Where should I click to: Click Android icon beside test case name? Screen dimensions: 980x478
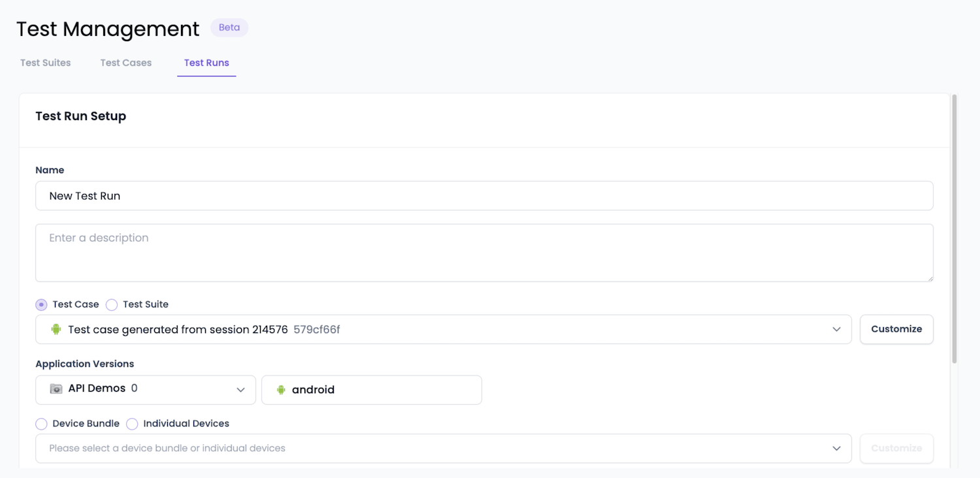(56, 329)
